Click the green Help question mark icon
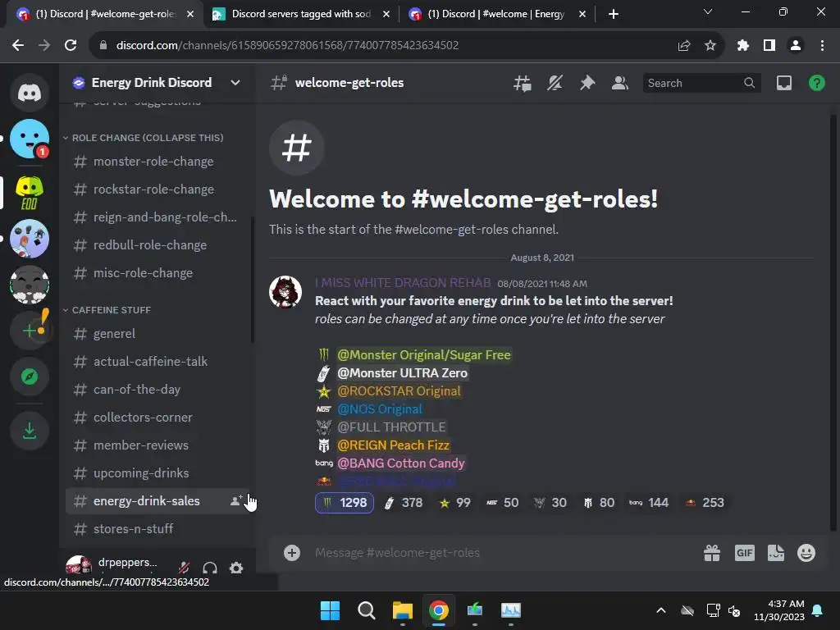 pyautogui.click(x=817, y=83)
